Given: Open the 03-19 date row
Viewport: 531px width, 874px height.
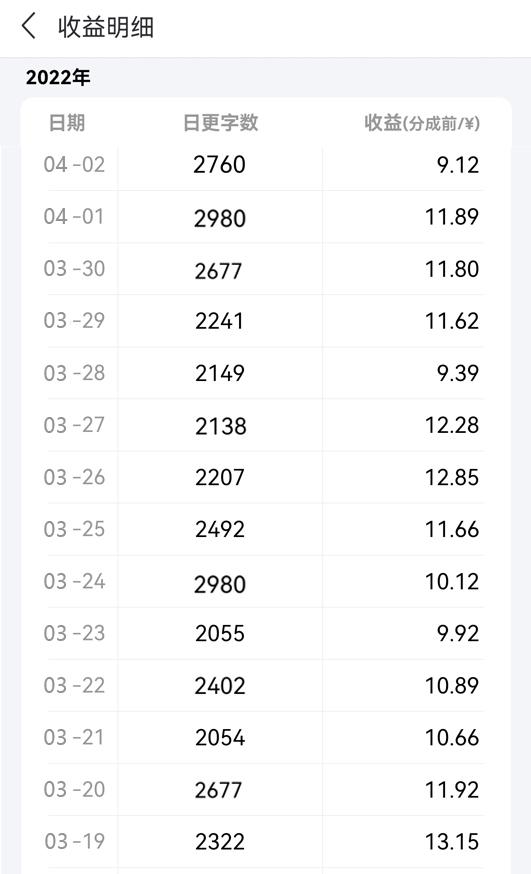Looking at the screenshot, I should pos(265,841).
